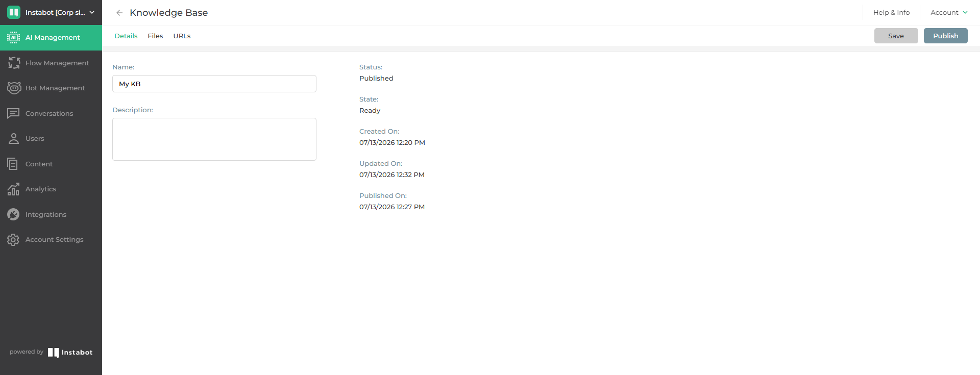Viewport: 980px width, 375px height.
Task: Click the Analytics chart icon
Action: tap(14, 189)
